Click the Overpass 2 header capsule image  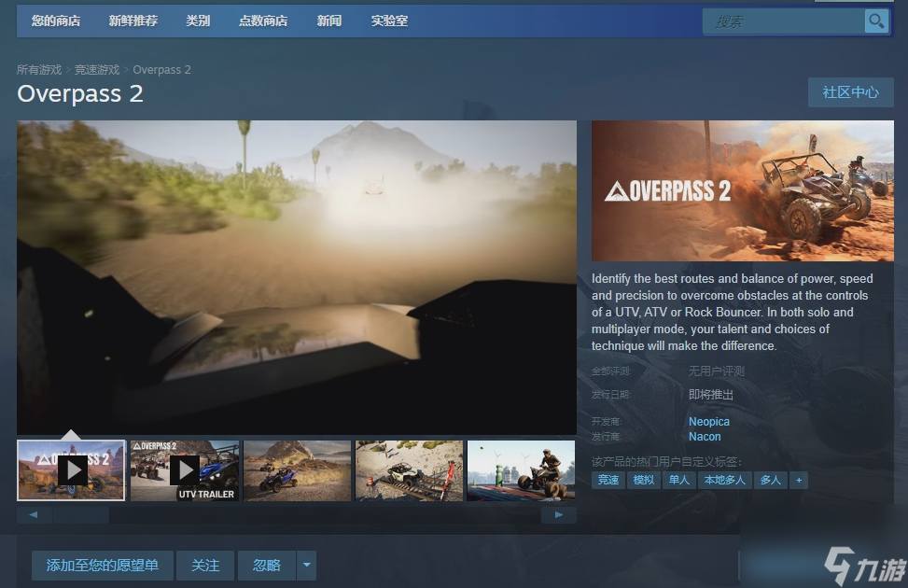tap(743, 190)
